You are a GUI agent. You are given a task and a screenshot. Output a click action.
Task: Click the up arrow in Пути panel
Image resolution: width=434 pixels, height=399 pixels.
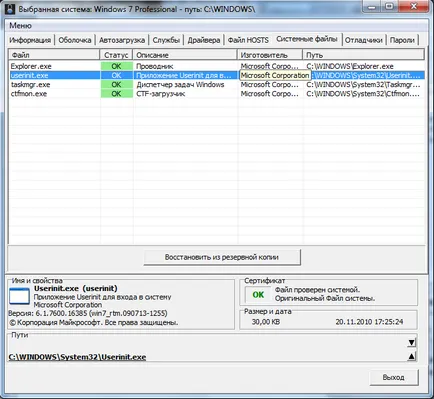pos(412,356)
